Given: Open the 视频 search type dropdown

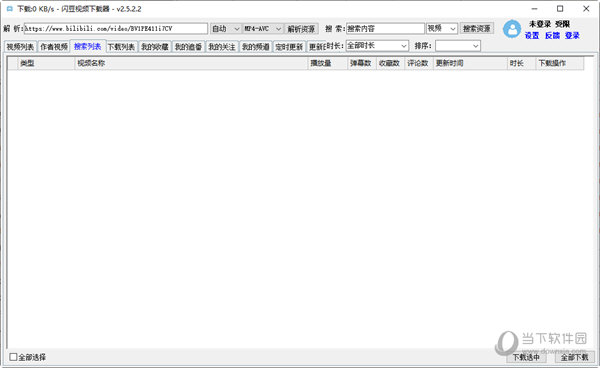Looking at the screenshot, I should (x=442, y=28).
